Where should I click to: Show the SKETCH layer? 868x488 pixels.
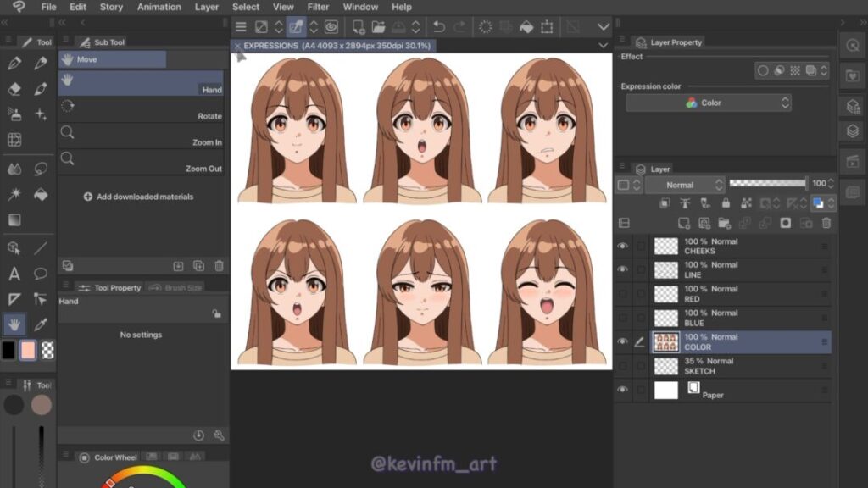click(623, 366)
